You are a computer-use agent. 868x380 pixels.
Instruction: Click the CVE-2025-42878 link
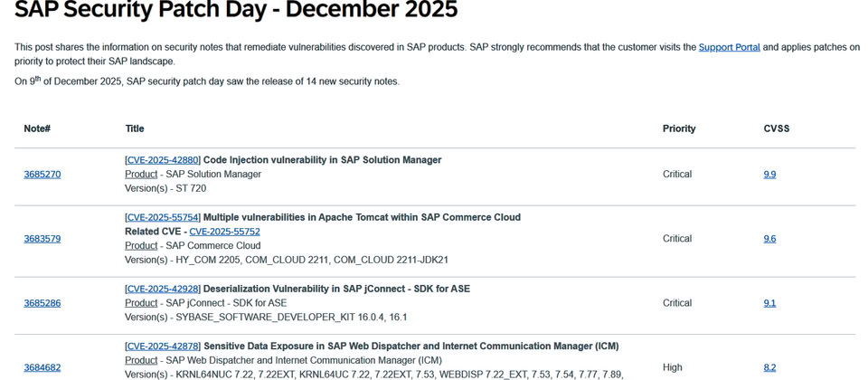[x=163, y=346]
